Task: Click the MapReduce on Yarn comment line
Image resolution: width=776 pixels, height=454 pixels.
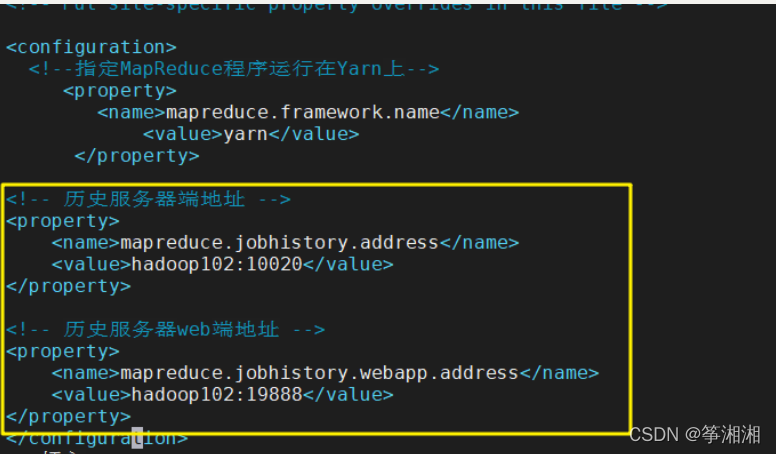Action: coord(234,68)
